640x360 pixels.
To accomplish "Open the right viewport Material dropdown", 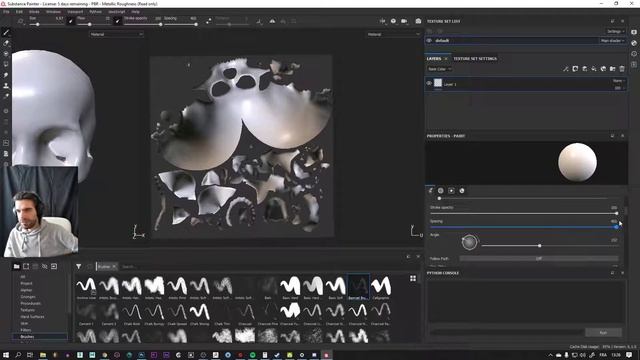I will [x=393, y=35].
